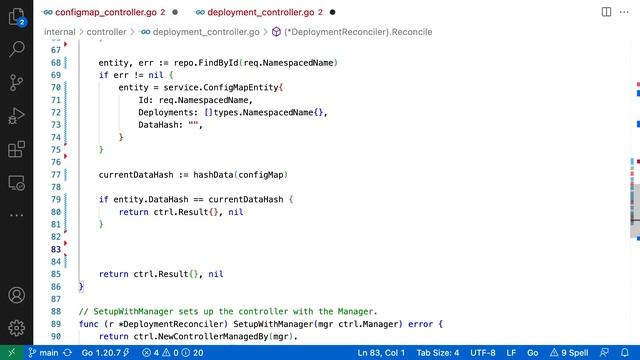Synchronize changes with the sync icon

tap(68, 353)
